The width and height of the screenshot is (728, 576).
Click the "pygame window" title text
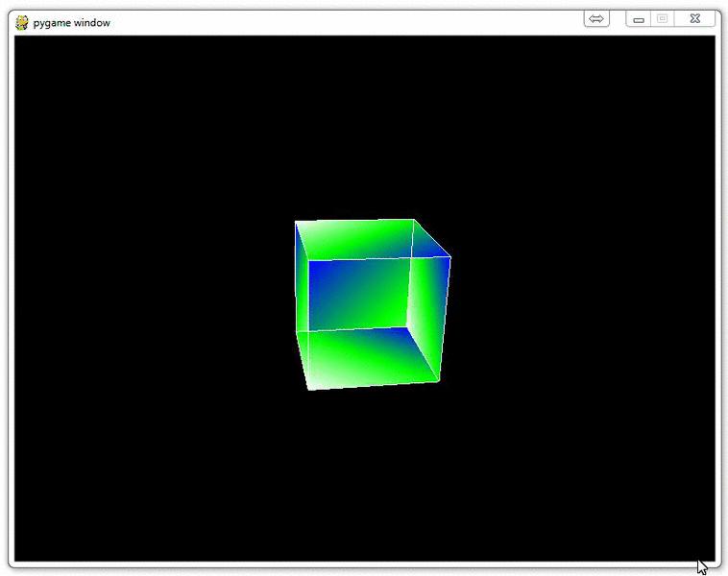tap(71, 22)
